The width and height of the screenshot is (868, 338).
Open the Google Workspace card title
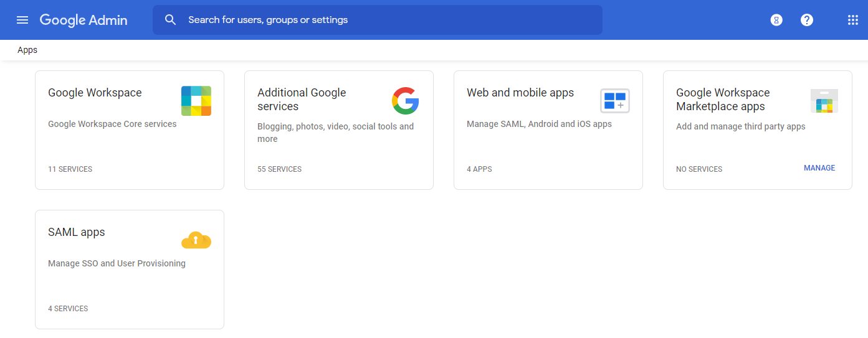click(95, 93)
